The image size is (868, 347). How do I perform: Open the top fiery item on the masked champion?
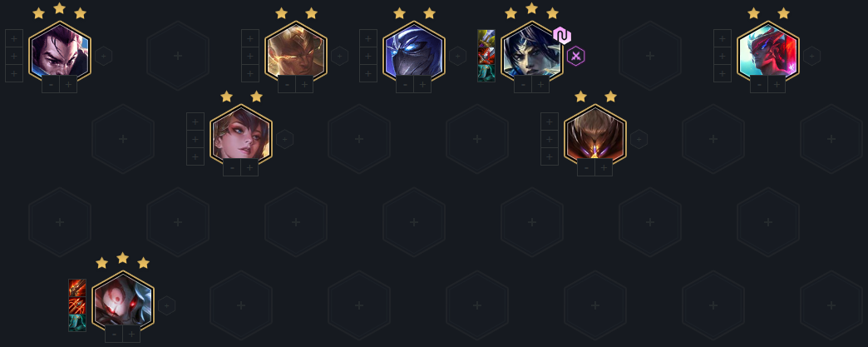point(77,288)
